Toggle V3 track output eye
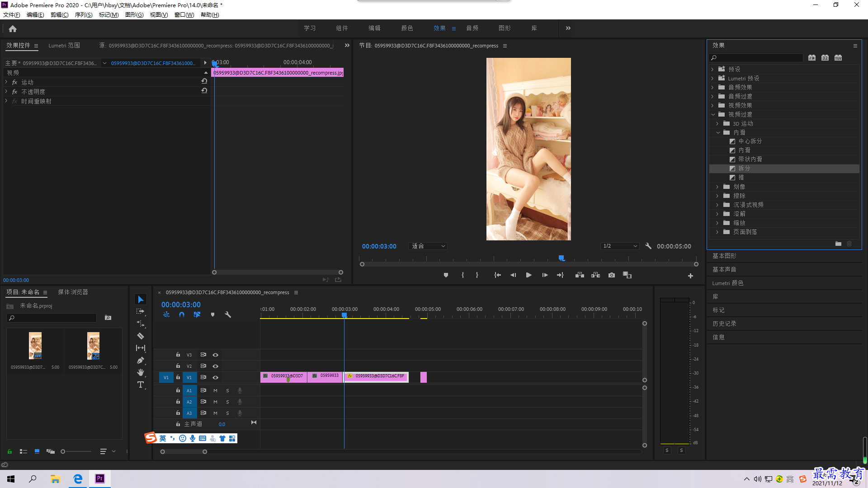This screenshot has width=868, height=488. pyautogui.click(x=216, y=355)
